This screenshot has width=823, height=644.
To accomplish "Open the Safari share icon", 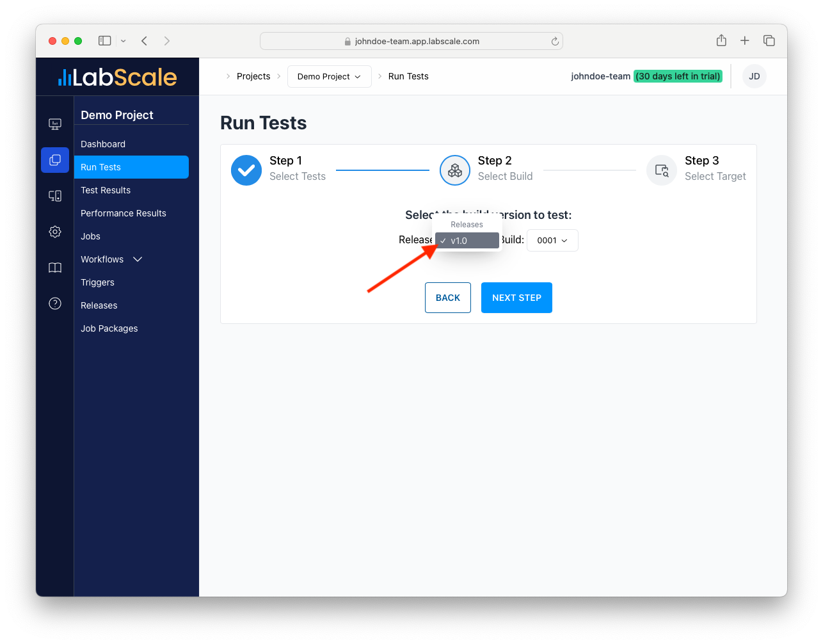I will 721,40.
